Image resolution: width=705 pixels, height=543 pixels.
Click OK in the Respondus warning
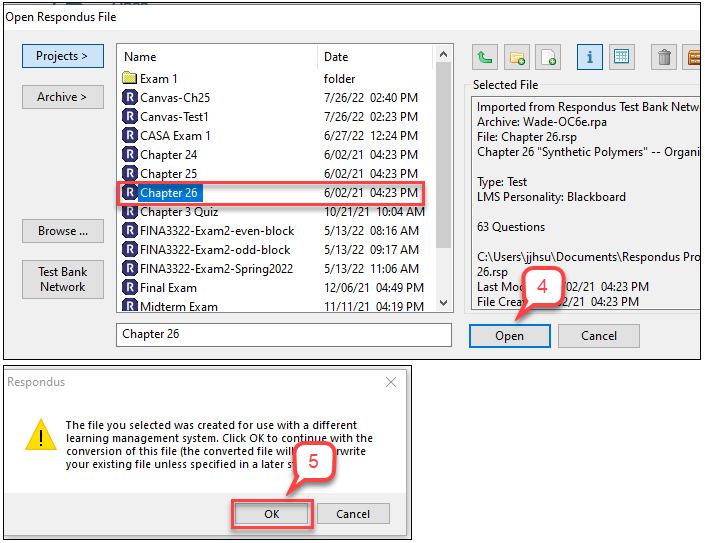[x=272, y=514]
